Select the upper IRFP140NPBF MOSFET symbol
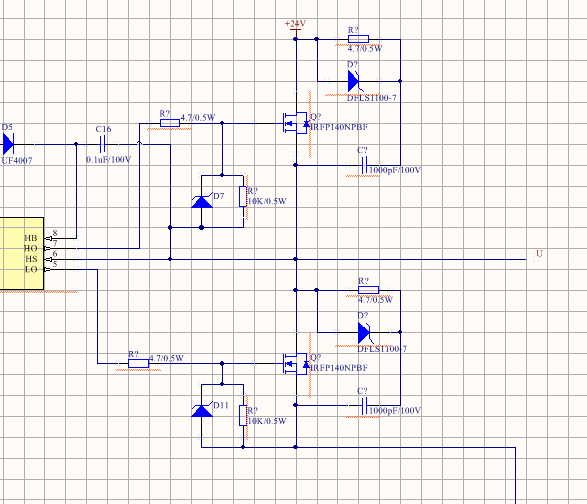This screenshot has width=587, height=504. (x=296, y=123)
